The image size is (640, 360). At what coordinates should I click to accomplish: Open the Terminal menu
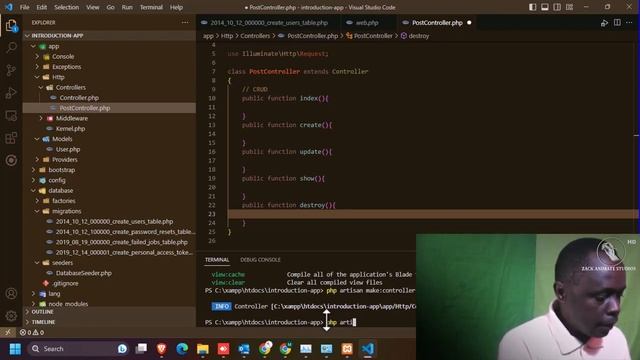tap(151, 7)
